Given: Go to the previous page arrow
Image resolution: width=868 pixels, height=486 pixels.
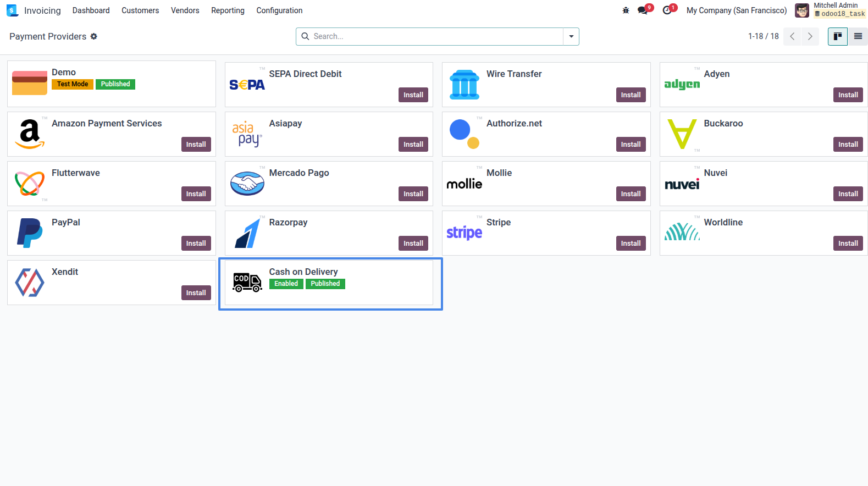Looking at the screenshot, I should (792, 36).
